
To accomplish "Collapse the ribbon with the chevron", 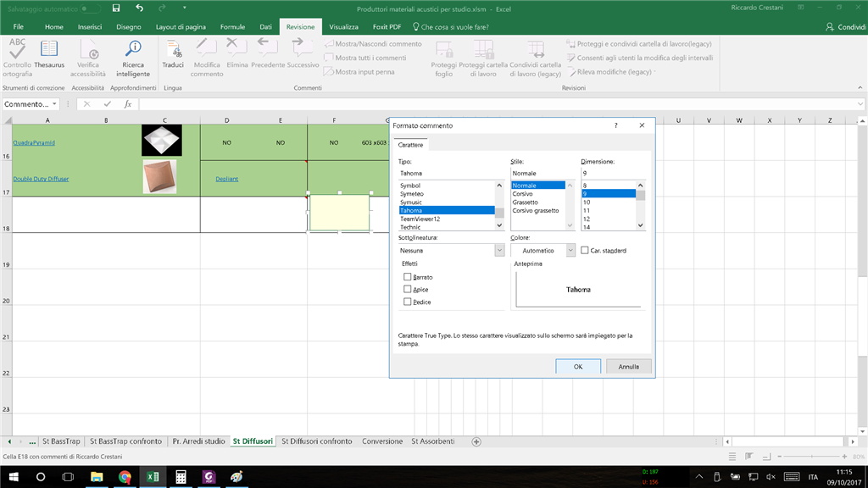I will (860, 87).
